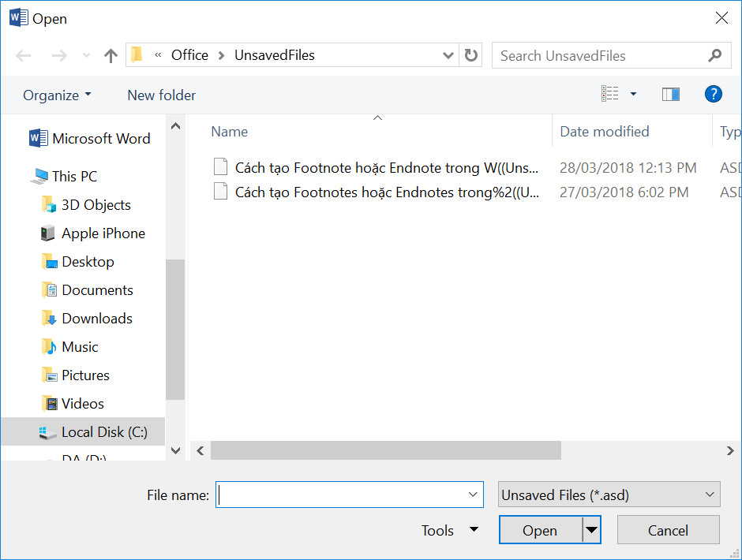742x560 pixels.
Task: Select Local Disk (C:) drive
Action: (x=103, y=432)
